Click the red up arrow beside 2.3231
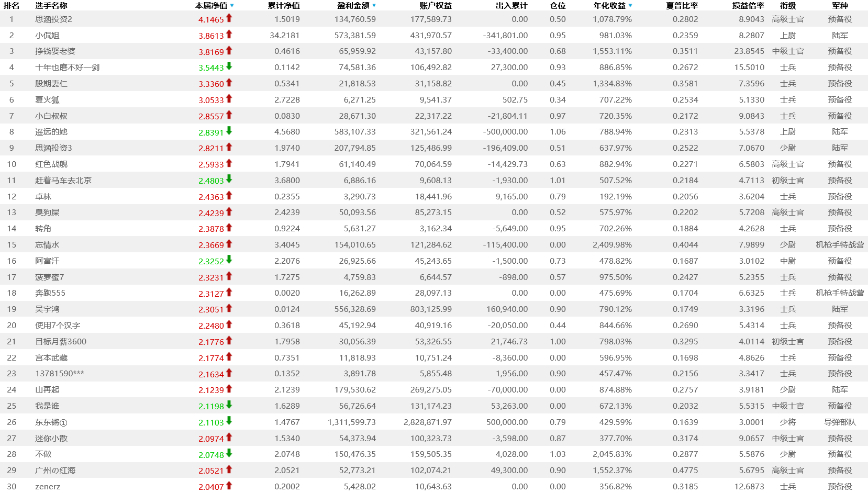Screen dimensions: 868x493 [229, 276]
